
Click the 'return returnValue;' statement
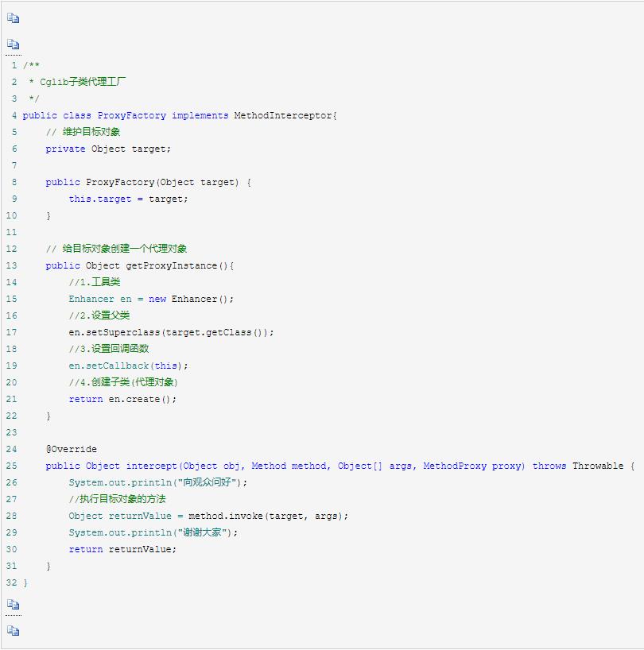122,549
